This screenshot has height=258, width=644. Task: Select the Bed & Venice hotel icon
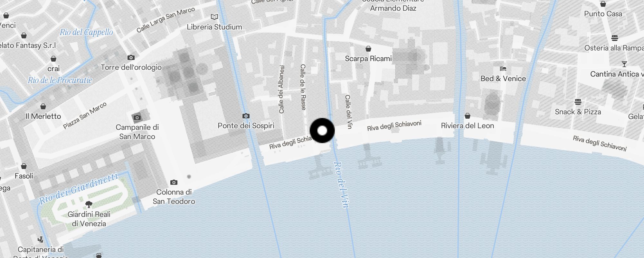503,69
